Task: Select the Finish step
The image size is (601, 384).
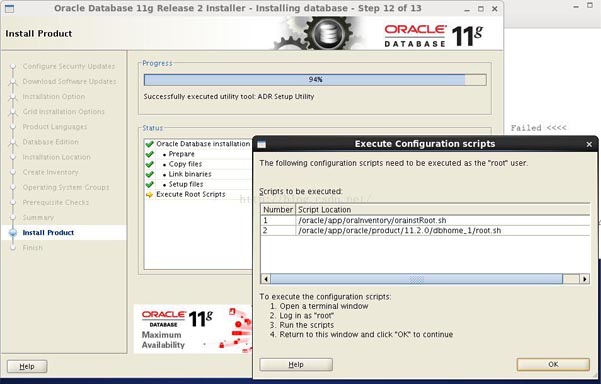Action: (x=33, y=248)
